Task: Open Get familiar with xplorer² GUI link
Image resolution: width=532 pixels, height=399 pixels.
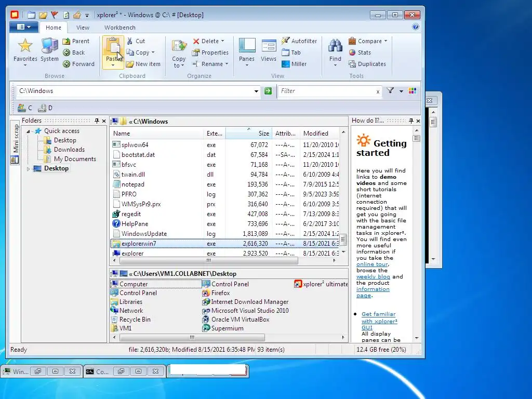Action: [x=379, y=321]
